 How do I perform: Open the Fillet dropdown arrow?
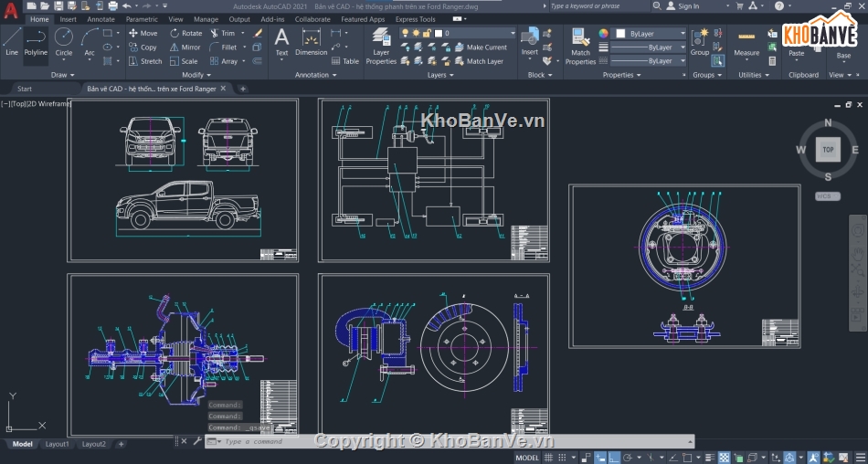click(x=243, y=47)
